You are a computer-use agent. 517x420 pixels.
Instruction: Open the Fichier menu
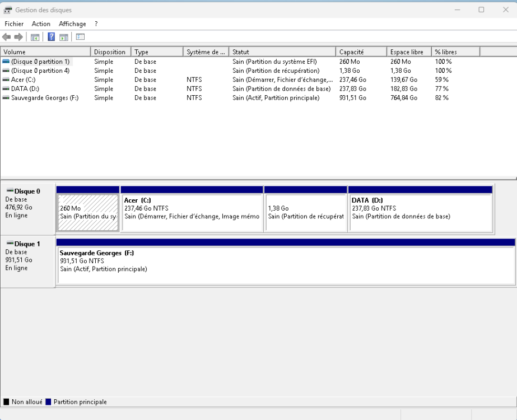(x=13, y=24)
